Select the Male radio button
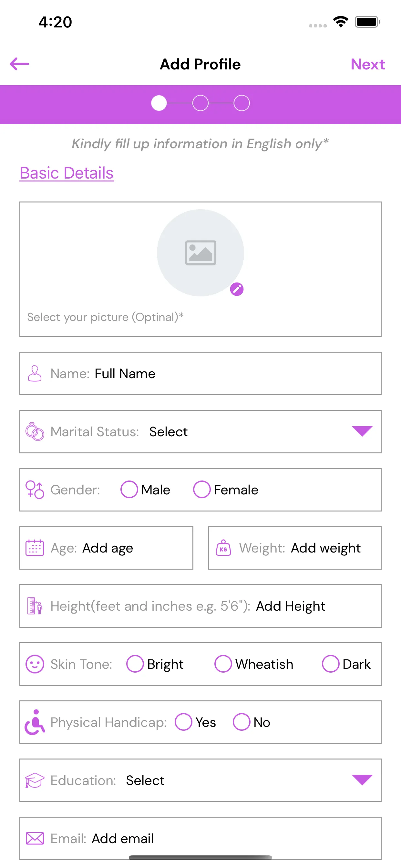Screen dimensions: 401x868 (129, 490)
